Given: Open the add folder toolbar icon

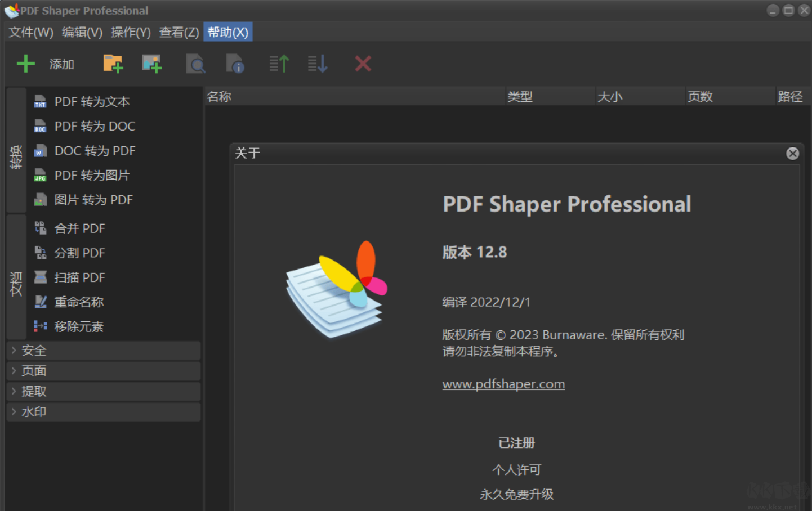Looking at the screenshot, I should [113, 64].
